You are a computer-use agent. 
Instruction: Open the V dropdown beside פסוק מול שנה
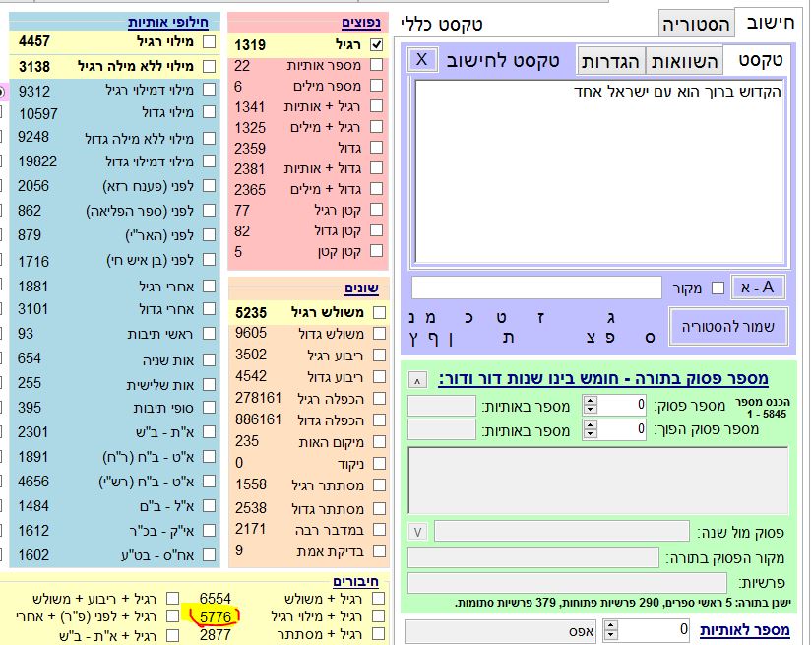(417, 532)
